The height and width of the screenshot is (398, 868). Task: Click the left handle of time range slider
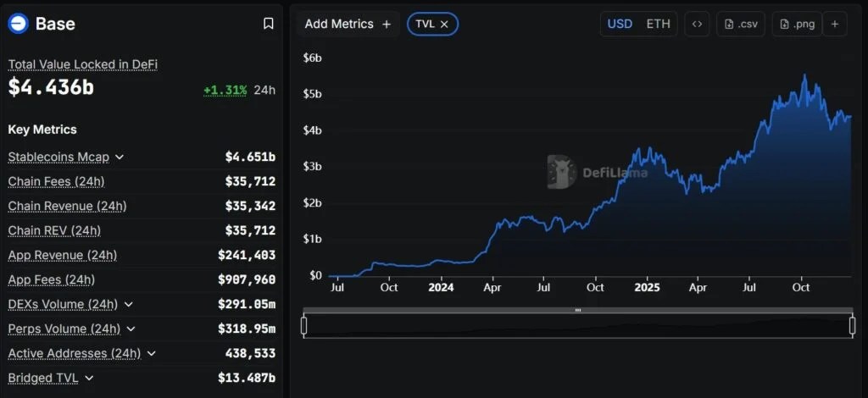point(304,325)
